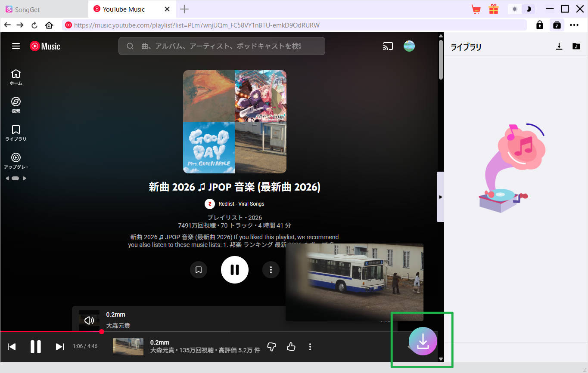Click the browser lock security icon
Viewport: 588px width, 373px height.
(539, 25)
